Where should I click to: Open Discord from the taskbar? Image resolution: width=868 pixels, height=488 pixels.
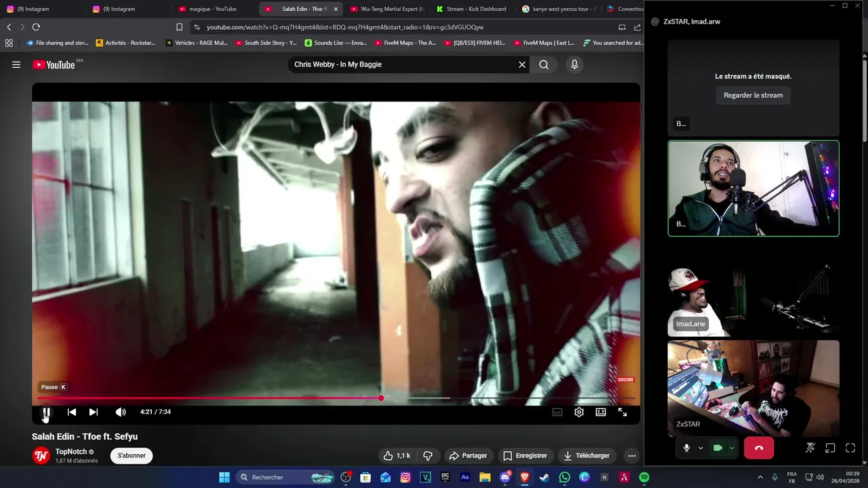[505, 477]
